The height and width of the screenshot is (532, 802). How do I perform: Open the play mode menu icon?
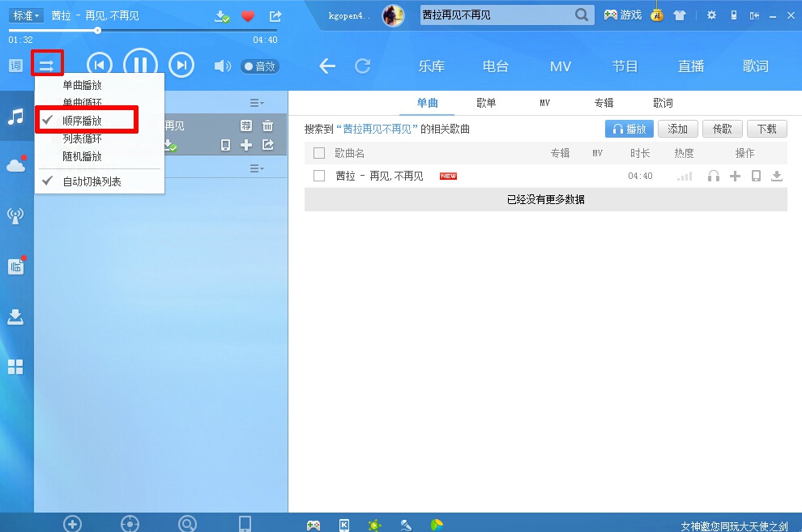(46, 66)
